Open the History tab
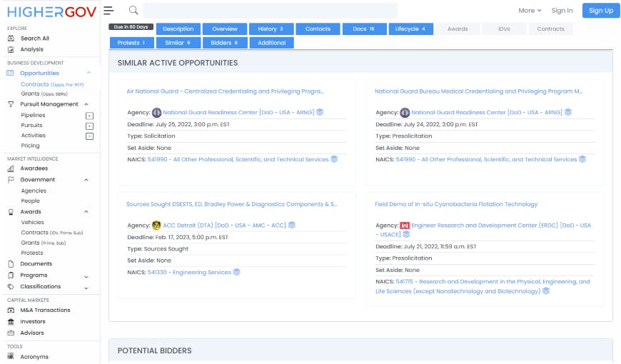The height and width of the screenshot is (364, 621). click(271, 29)
